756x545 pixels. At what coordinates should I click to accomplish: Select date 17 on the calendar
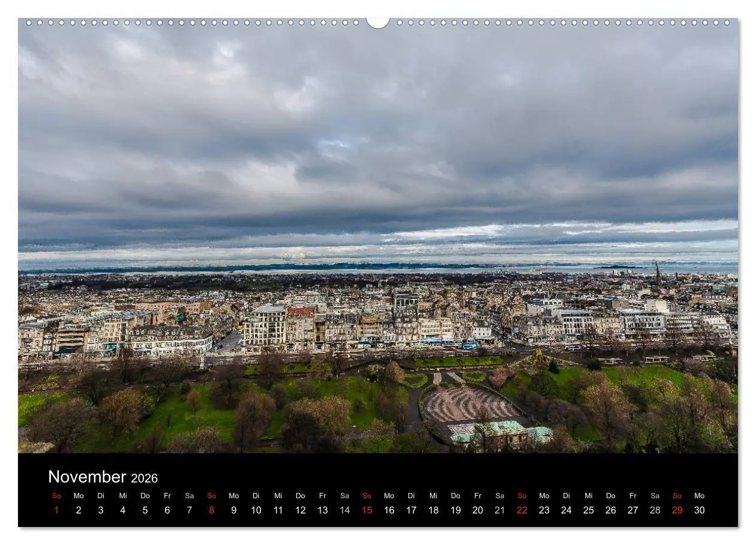pyautogui.click(x=411, y=510)
